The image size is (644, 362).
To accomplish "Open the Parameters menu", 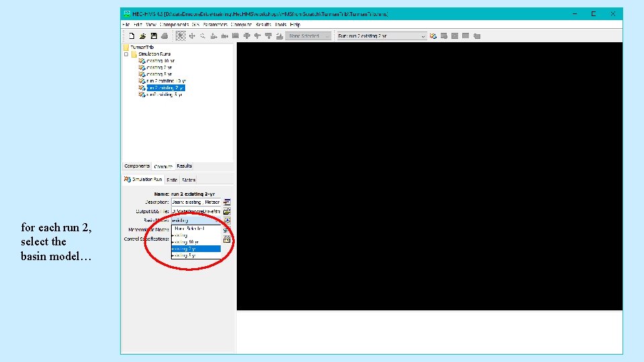I will point(215,25).
